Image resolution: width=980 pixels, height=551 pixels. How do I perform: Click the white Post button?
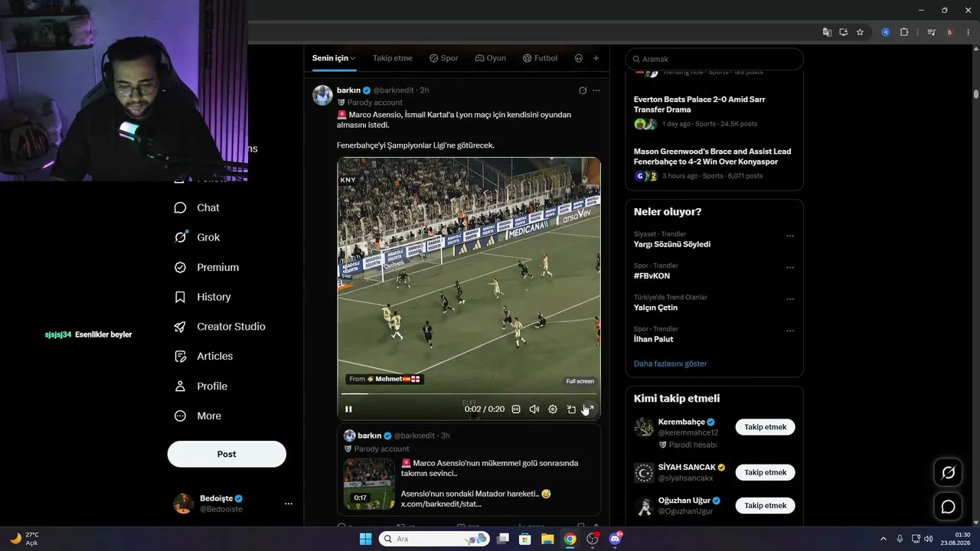point(227,454)
